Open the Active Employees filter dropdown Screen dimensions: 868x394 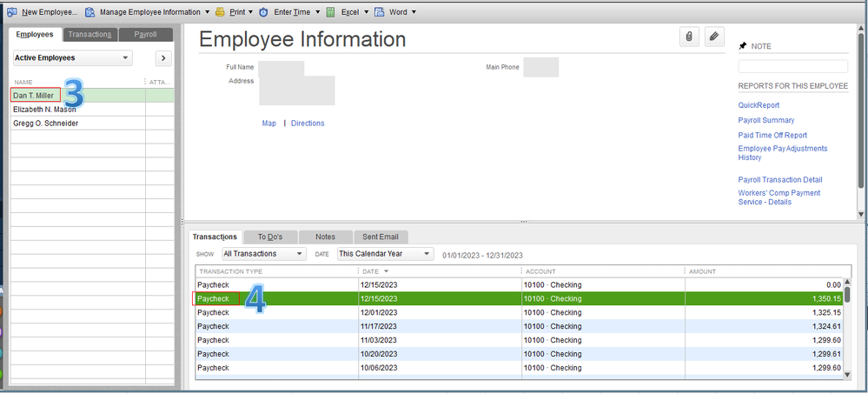72,57
